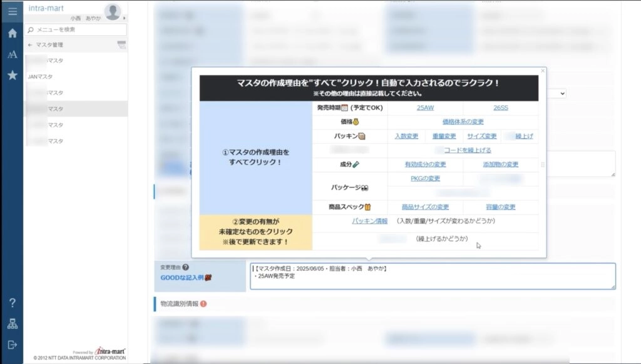641x364 pixels.
Task: Click the money bag icon next to 価格
Action: click(x=356, y=122)
